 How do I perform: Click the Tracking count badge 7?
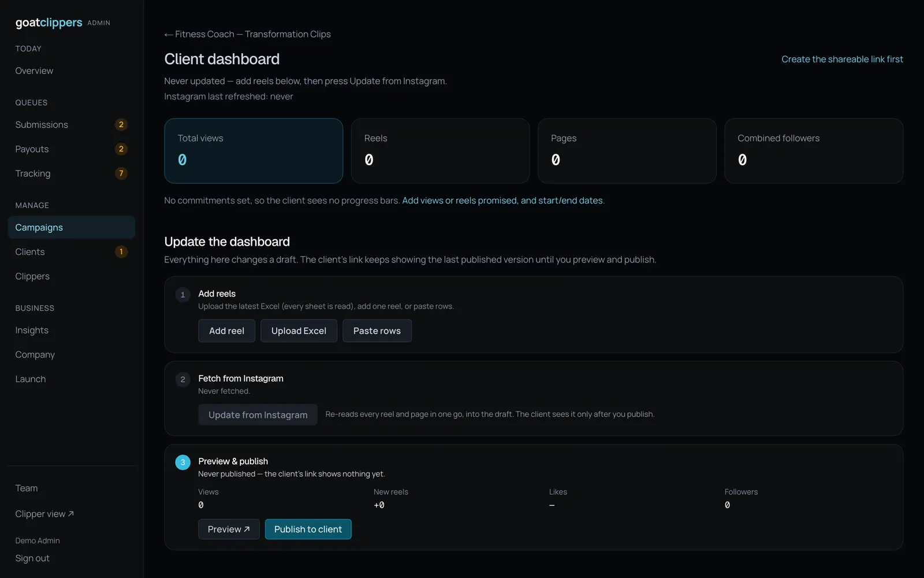tap(121, 173)
